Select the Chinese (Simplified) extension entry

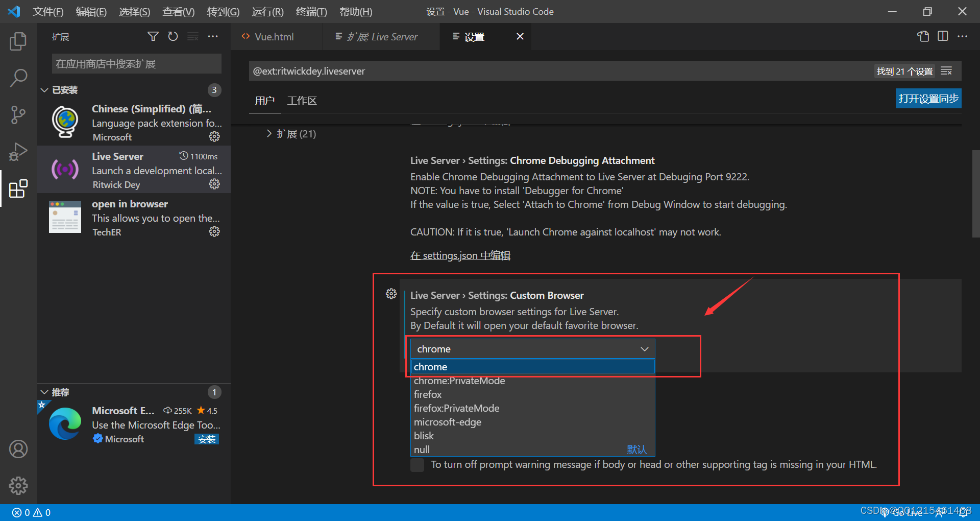(x=134, y=122)
